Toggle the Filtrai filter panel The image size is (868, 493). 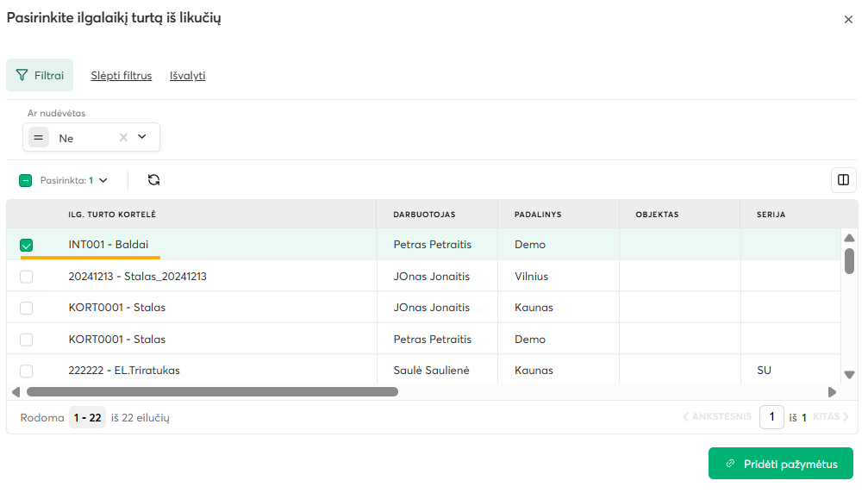point(40,76)
